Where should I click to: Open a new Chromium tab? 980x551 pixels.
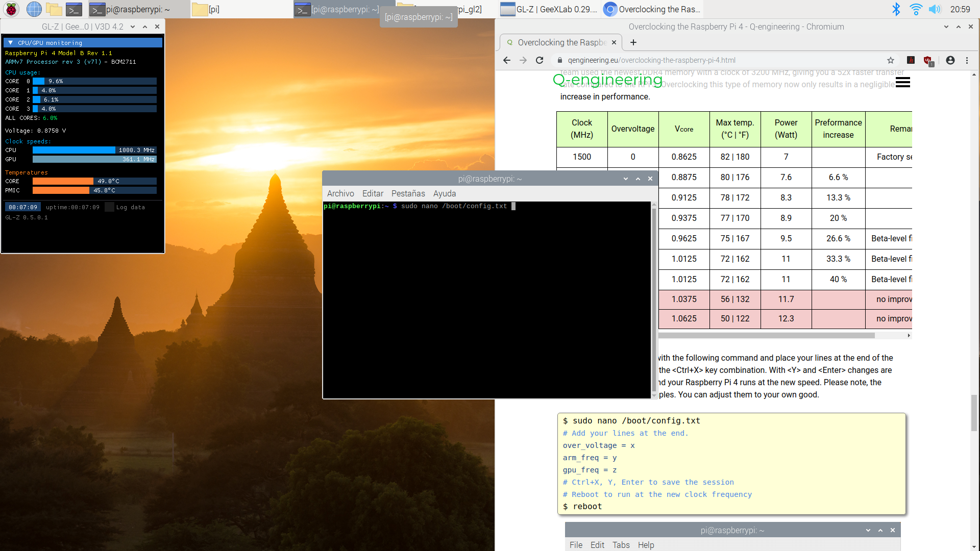633,42
